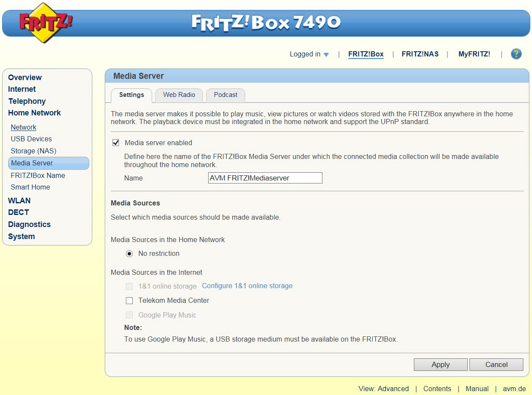Viewport: 532px width, 395px height.
Task: Open the Contents link in footer
Action: coord(437,389)
